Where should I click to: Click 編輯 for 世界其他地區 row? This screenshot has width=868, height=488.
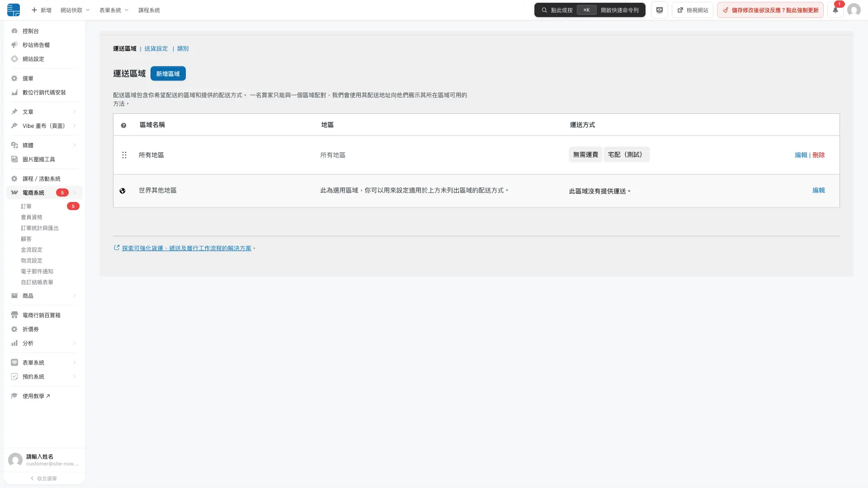tap(819, 190)
